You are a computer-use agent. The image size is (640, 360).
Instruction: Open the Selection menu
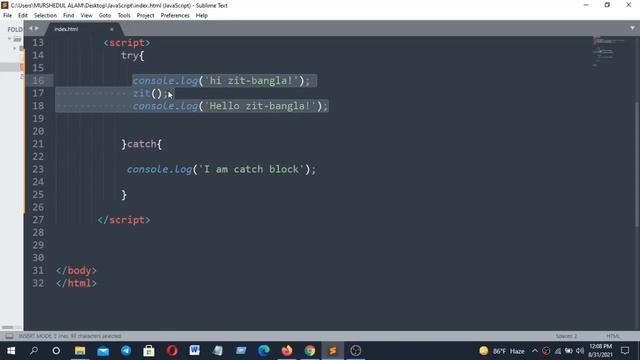coord(45,16)
